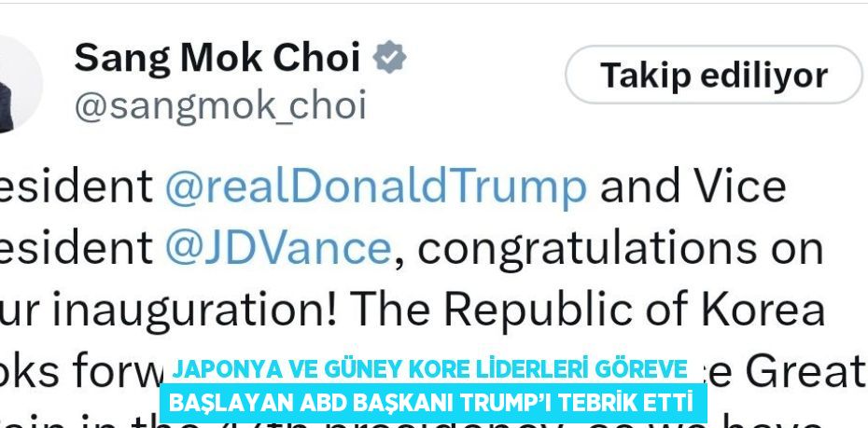Screen dimensions: 868x428
Task: Open the Sang Mok Choi display name
Action: coord(217,58)
